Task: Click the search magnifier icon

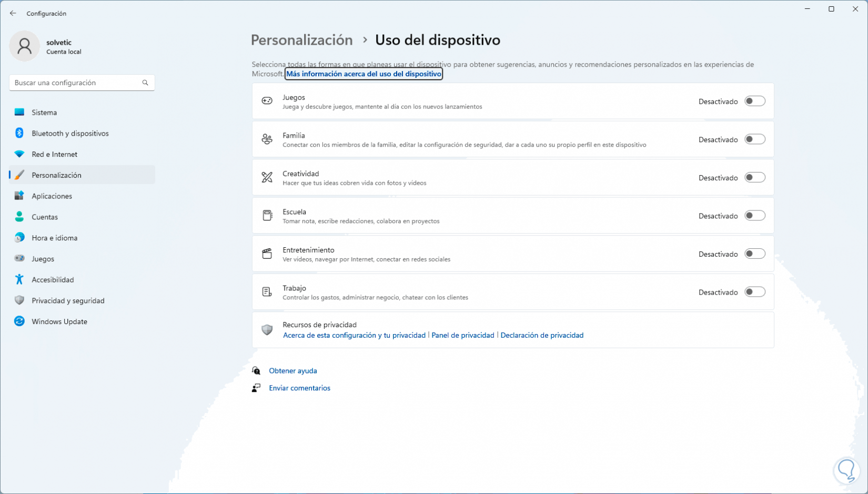Action: pos(145,83)
